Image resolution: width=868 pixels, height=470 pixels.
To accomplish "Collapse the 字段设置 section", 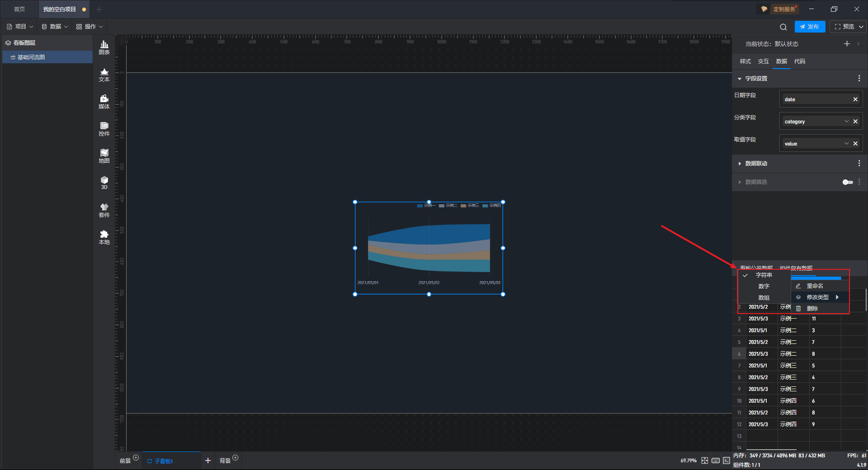I will pos(740,79).
